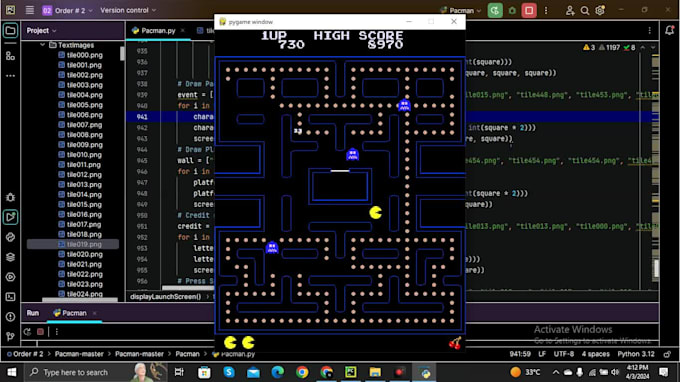Stop the running Pacman program from toolbar
Viewport: 680px width, 382px height.
(529, 10)
